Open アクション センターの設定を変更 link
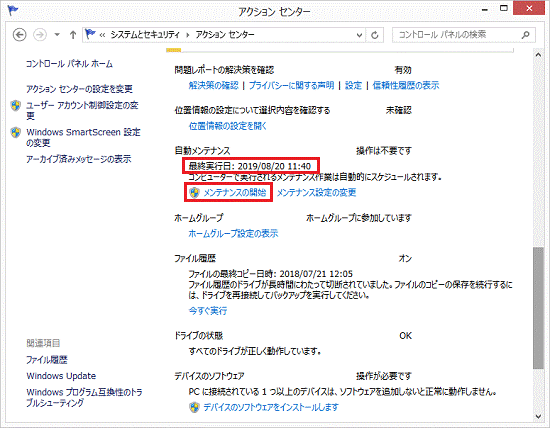550x428 pixels. [79, 89]
